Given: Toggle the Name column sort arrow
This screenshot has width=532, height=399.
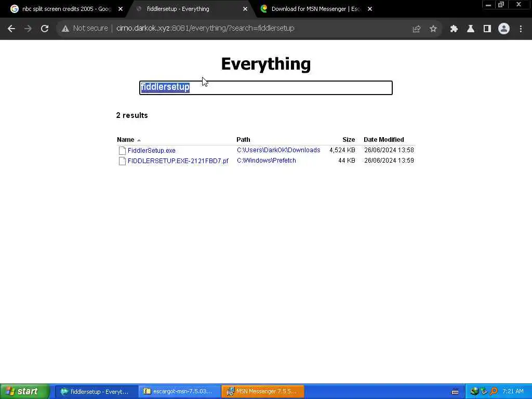Looking at the screenshot, I should (139, 140).
